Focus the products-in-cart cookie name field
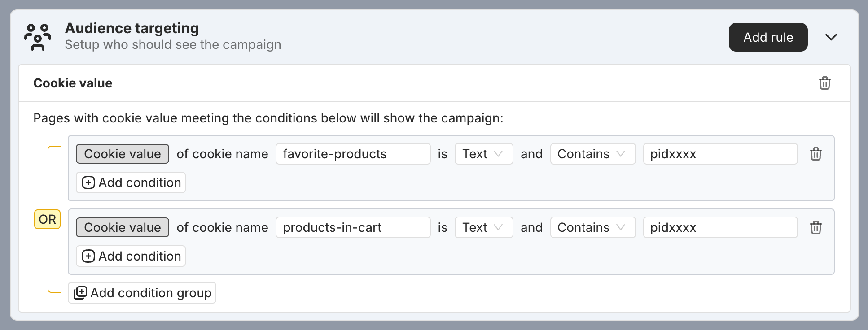The height and width of the screenshot is (330, 868). (x=353, y=227)
